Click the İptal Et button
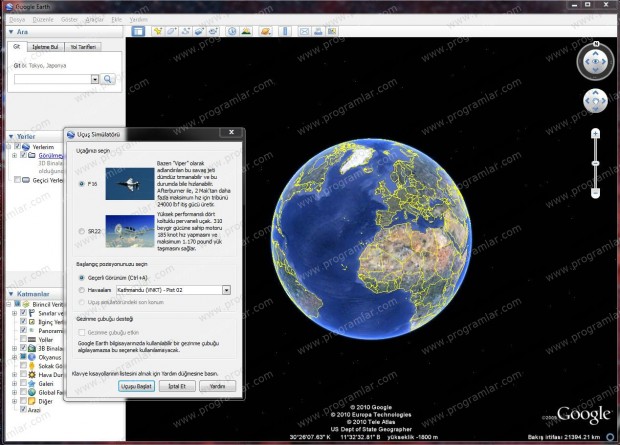 pos(177,386)
